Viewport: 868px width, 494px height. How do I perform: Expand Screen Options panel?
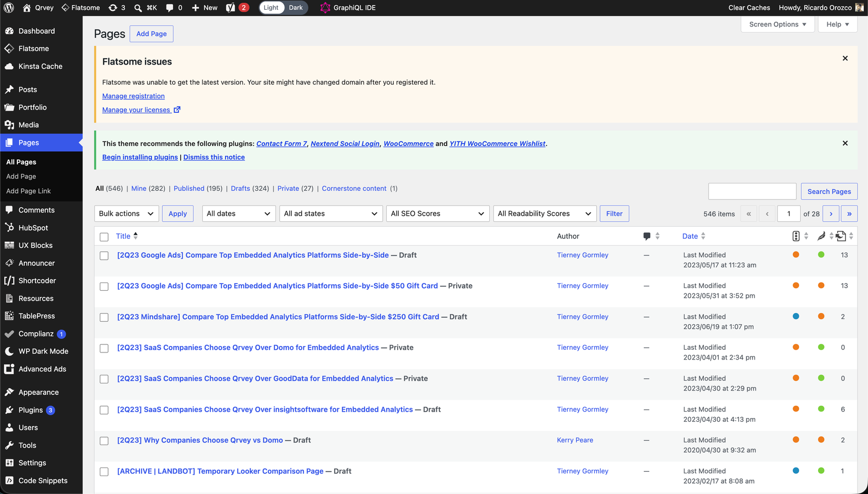[x=777, y=24]
